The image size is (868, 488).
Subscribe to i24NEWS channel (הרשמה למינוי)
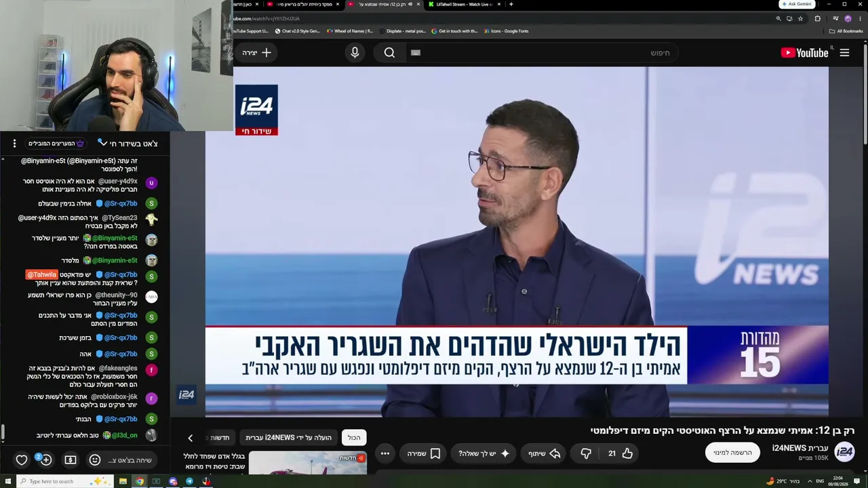click(x=732, y=453)
